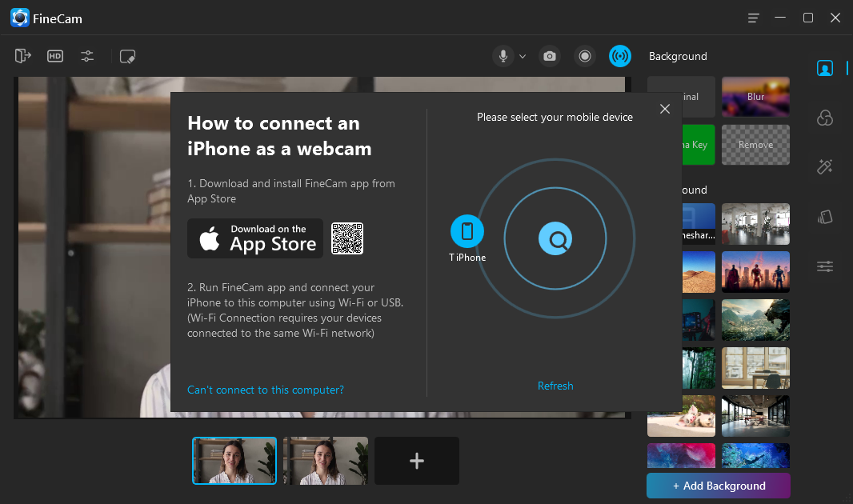Open the magic wand enhancement panel
Screen dimensions: 853x504
click(x=825, y=166)
